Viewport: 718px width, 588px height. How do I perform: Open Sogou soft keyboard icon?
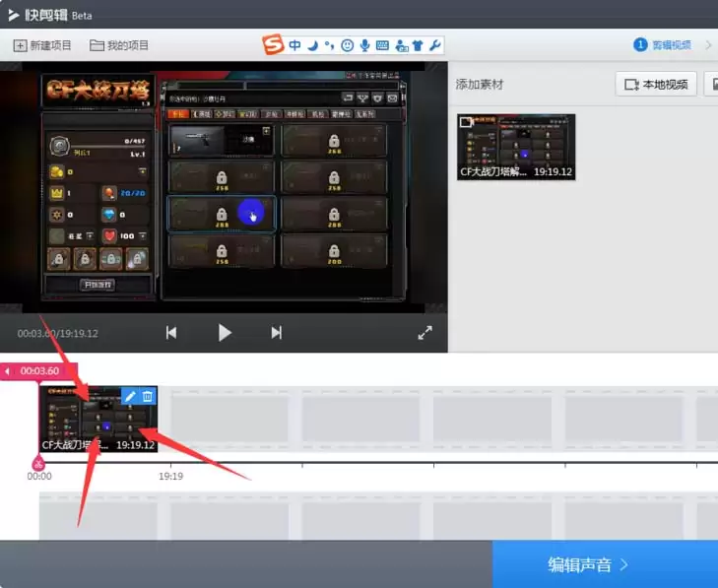point(382,45)
